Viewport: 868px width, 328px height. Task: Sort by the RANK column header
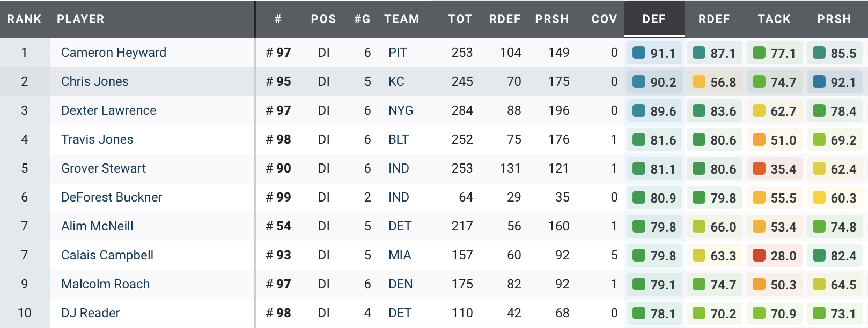click(24, 19)
